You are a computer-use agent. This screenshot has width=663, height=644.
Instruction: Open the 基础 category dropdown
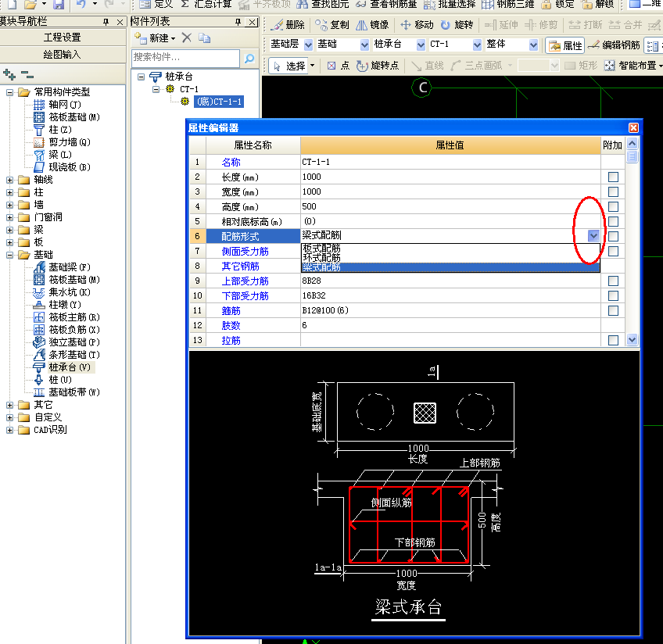pos(364,45)
